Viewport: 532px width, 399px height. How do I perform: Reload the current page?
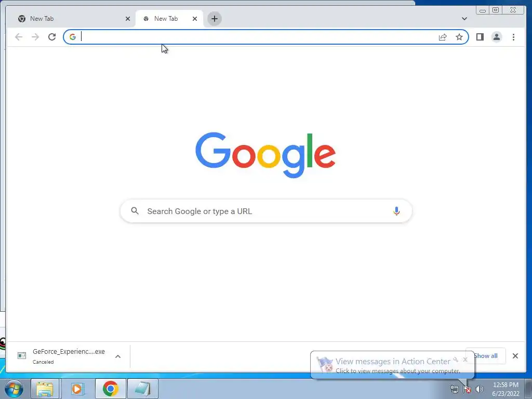52,37
